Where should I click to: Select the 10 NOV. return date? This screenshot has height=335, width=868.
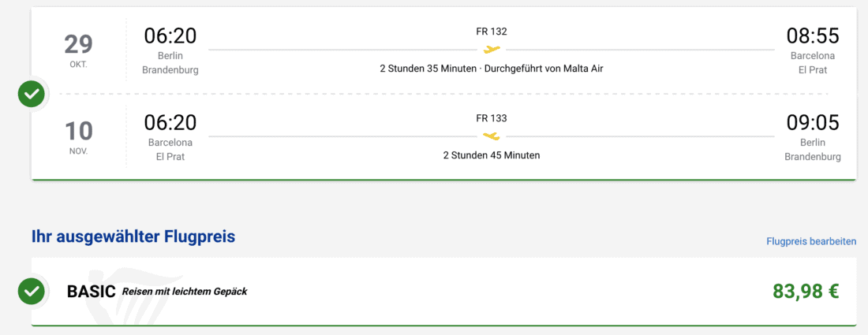click(x=78, y=137)
